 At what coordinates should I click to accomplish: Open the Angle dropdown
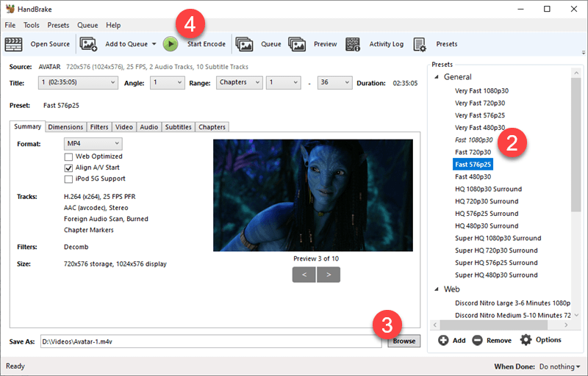tap(168, 83)
